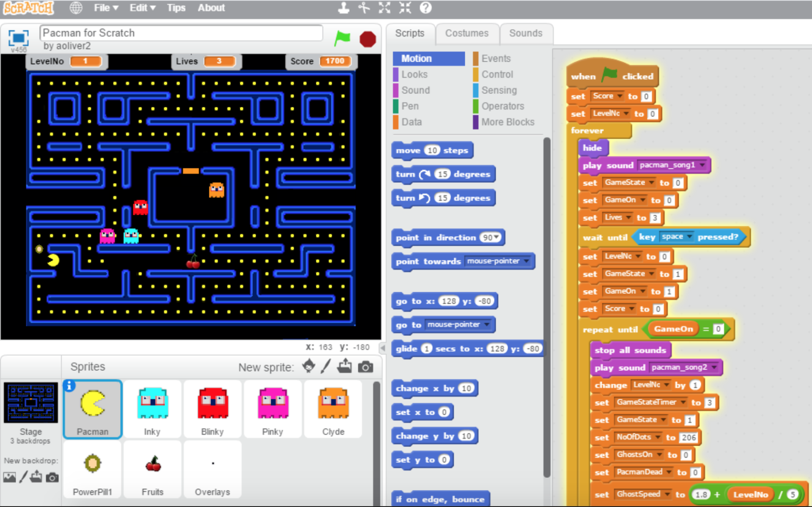The image size is (812, 507).
Task: Switch to the Scripts tab
Action: coord(410,33)
